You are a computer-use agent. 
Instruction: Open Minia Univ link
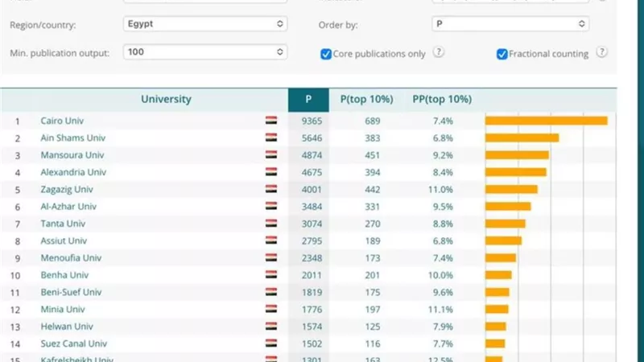[63, 310]
